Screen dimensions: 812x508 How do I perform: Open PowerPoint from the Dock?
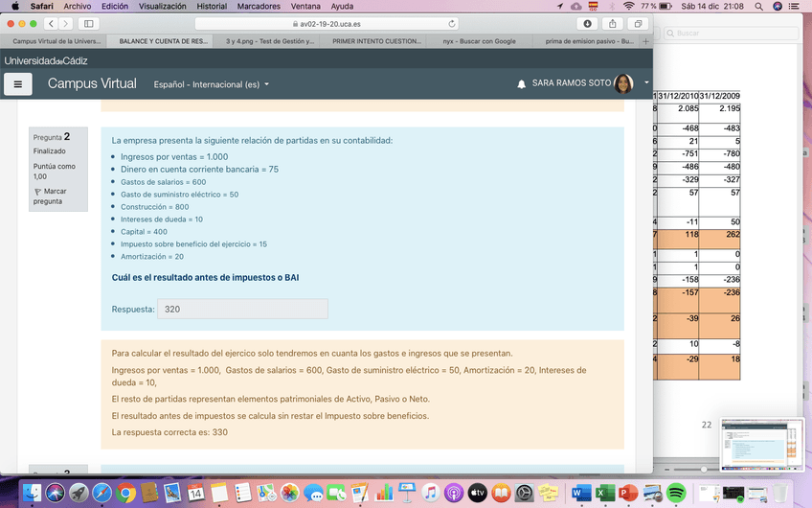coord(628,493)
